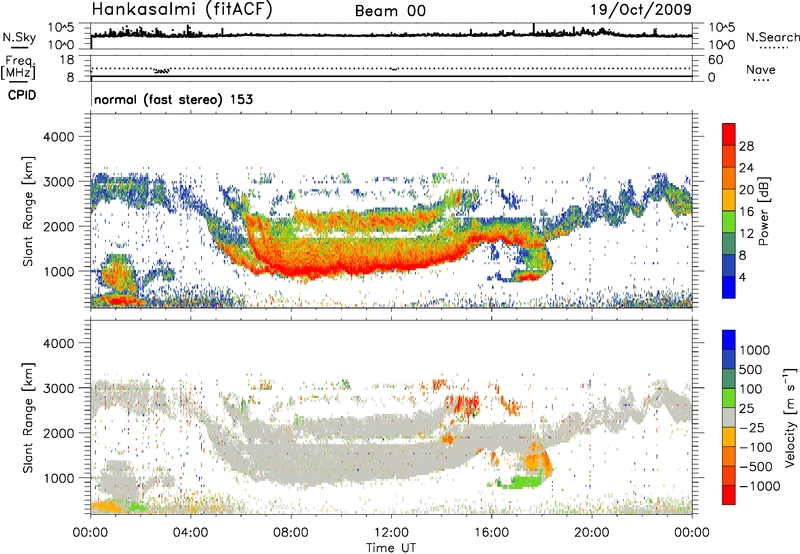
Task: Click the 'CPID' label
Action: 22,95
